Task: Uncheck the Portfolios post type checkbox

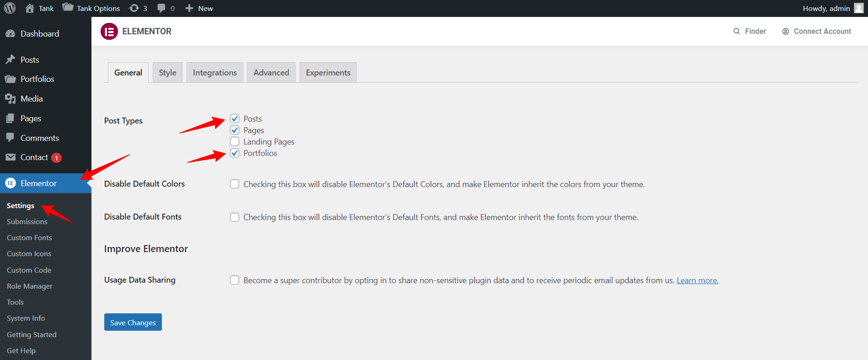Action: coord(235,153)
